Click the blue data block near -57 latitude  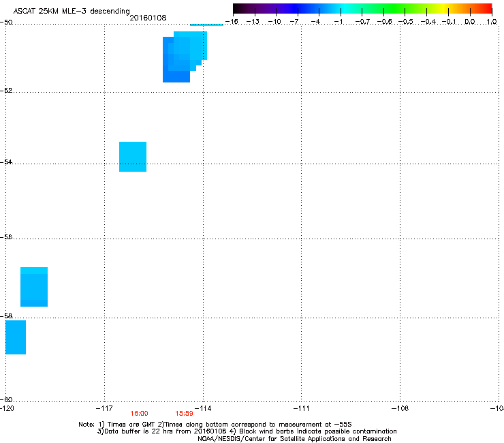point(34,287)
